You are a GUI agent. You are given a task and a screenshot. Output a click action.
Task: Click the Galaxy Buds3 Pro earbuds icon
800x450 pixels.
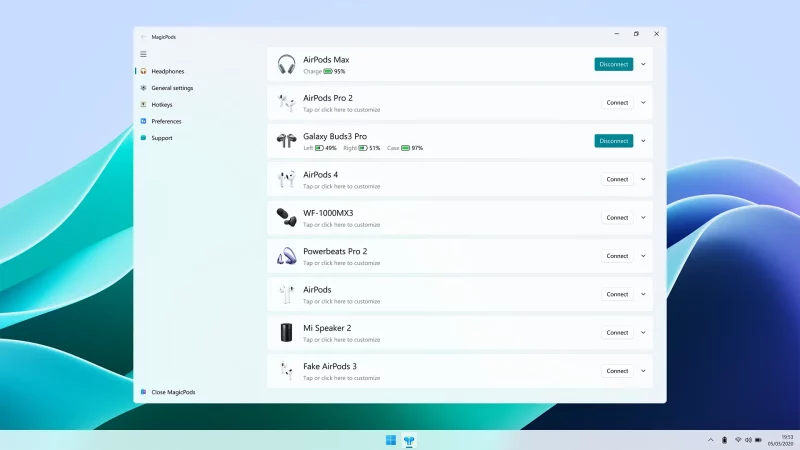(x=286, y=141)
